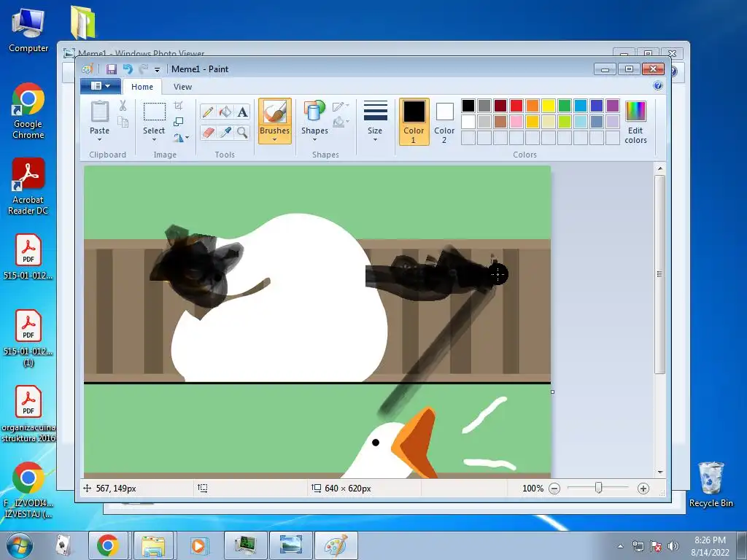
Task: Expand the Paste dropdown arrow
Action: 99,139
